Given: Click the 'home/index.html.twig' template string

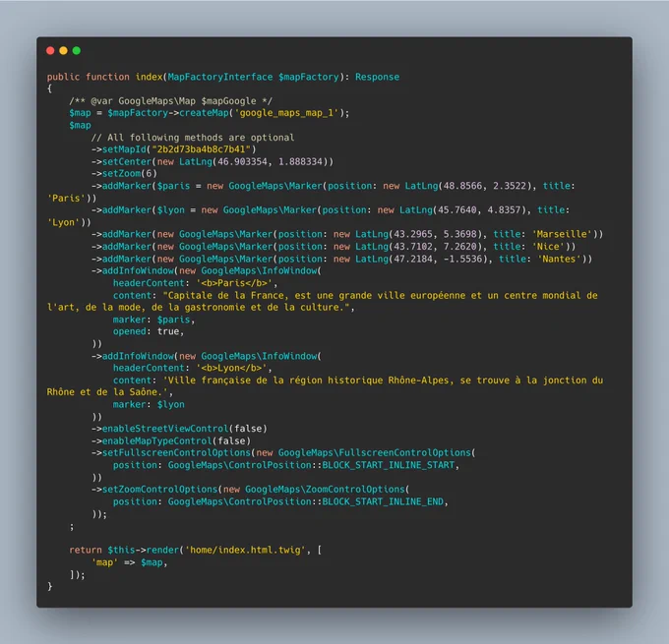Looking at the screenshot, I should click(245, 551).
